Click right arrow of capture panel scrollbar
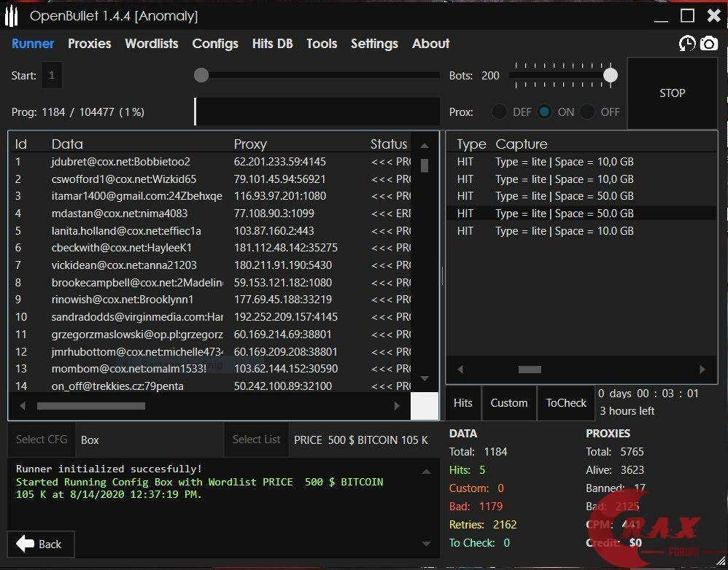This screenshot has width=728, height=570. tap(702, 370)
